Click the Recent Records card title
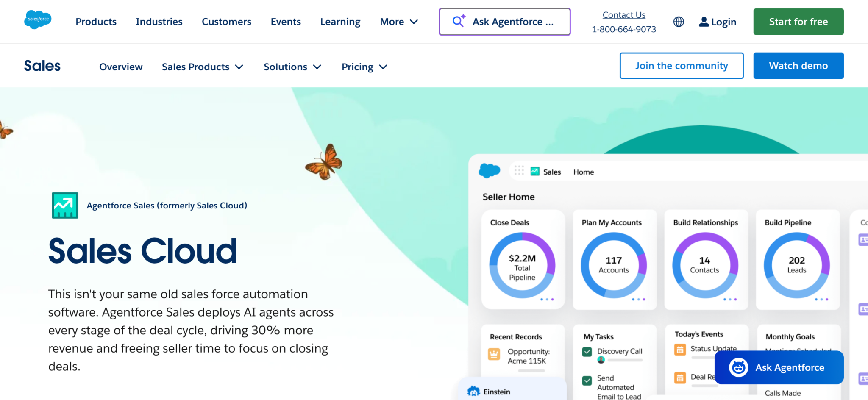868x400 pixels. pos(516,337)
